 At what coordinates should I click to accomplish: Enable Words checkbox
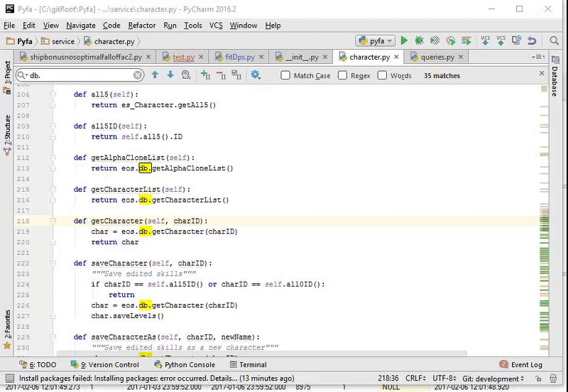pos(382,75)
